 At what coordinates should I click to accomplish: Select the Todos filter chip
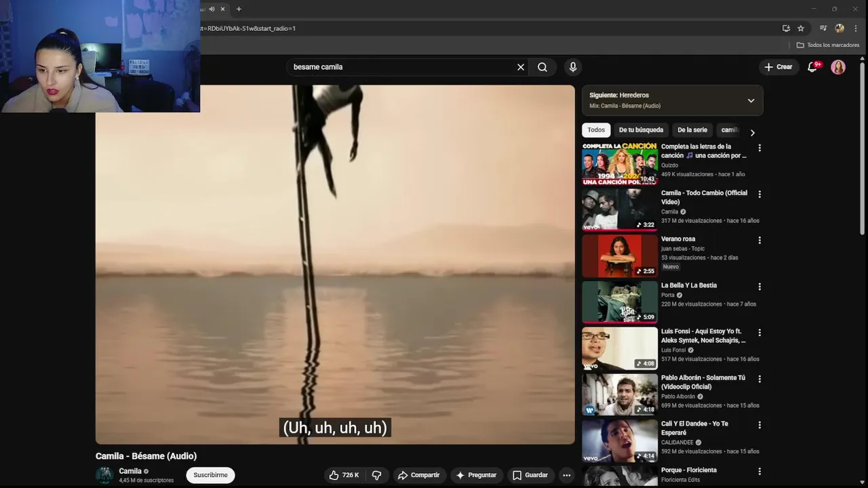click(596, 130)
